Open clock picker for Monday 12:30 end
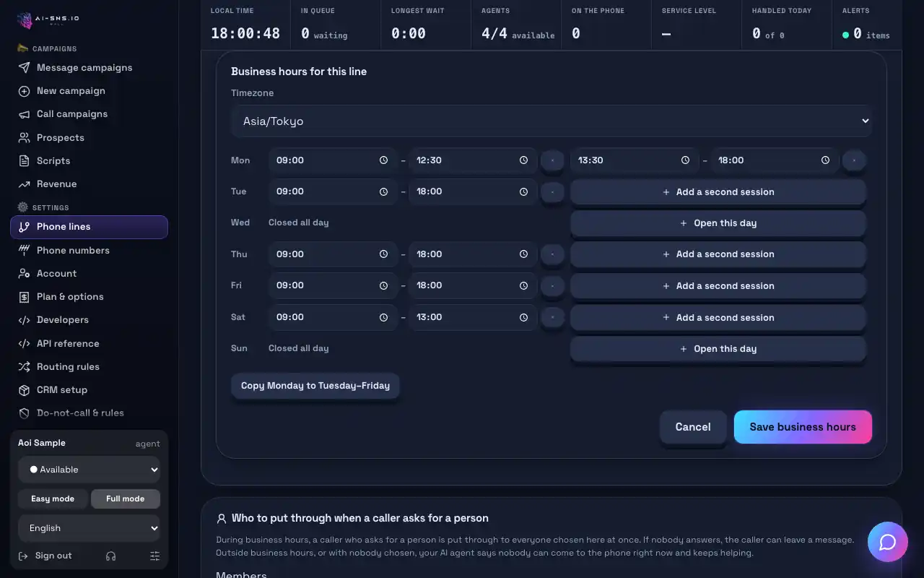This screenshot has width=924, height=578. pyautogui.click(x=523, y=160)
